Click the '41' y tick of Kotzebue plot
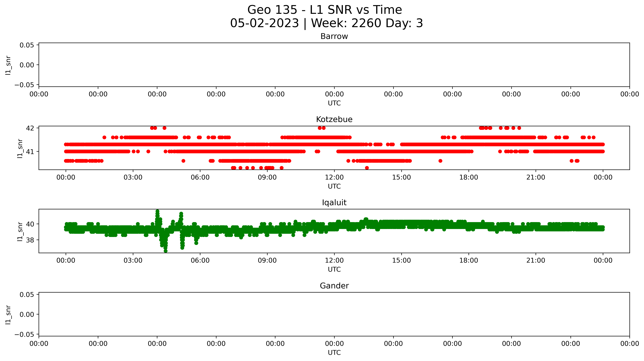644x361 pixels. [30, 152]
